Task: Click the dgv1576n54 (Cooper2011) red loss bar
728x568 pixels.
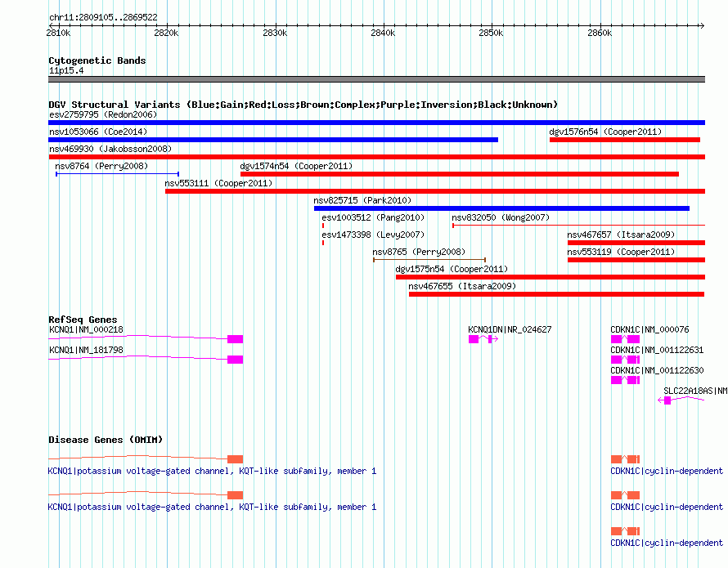Action: pos(624,140)
